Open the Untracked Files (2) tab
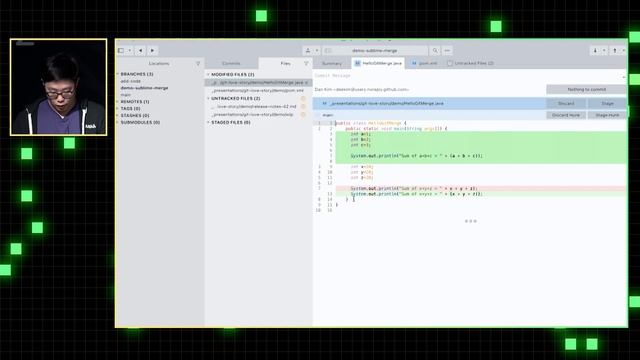640x360 pixels. (470, 64)
